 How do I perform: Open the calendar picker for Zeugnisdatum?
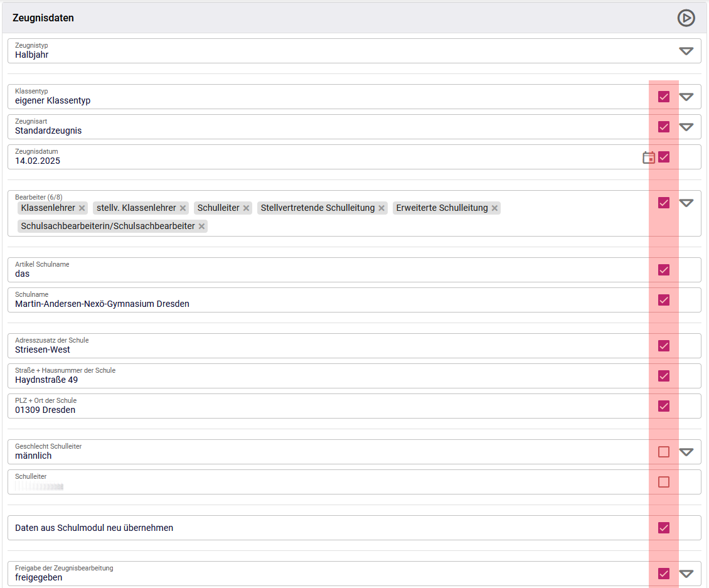[x=649, y=158]
